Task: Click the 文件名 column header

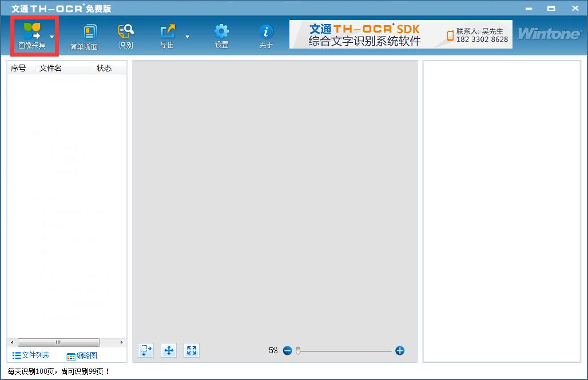Action: [x=63, y=68]
